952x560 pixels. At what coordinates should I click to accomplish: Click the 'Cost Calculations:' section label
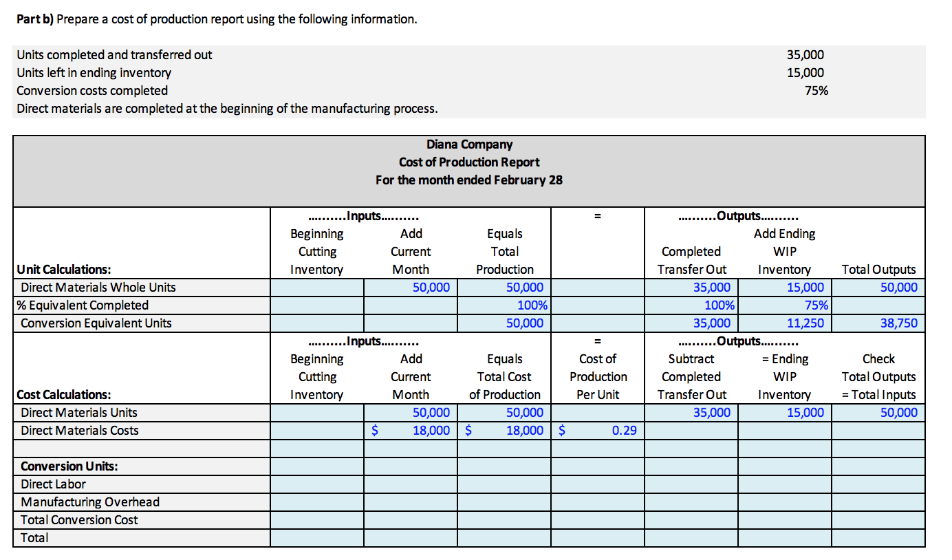pyautogui.click(x=63, y=395)
